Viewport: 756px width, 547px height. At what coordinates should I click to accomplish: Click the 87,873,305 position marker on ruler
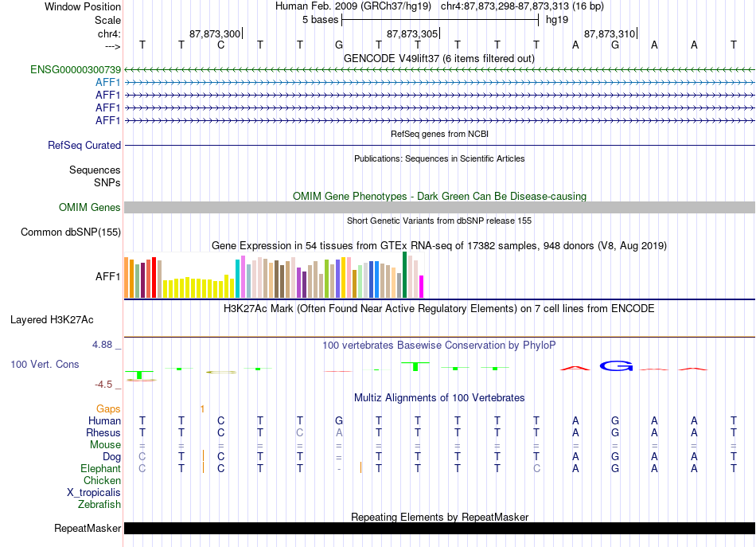(413, 33)
